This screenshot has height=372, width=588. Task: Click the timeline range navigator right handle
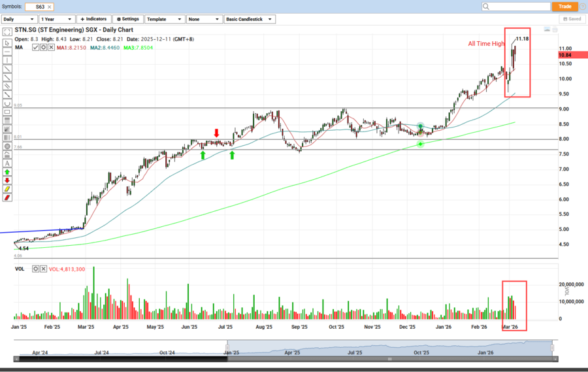tap(553, 348)
